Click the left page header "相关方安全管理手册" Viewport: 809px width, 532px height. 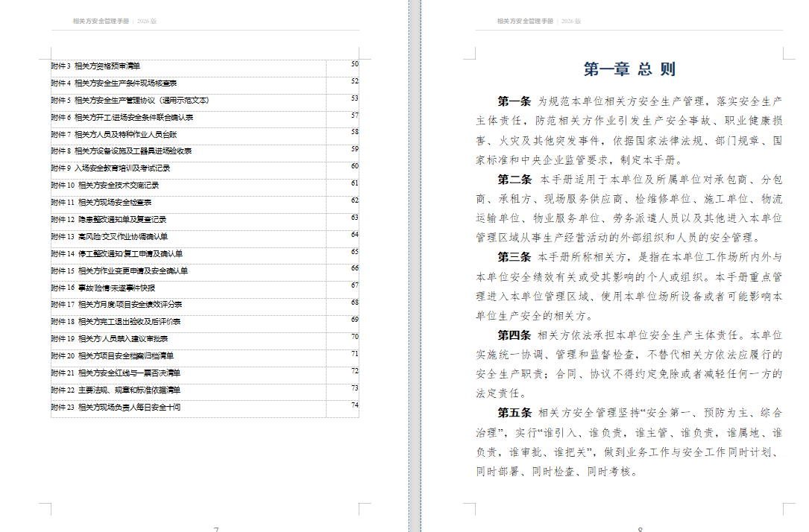(101, 21)
